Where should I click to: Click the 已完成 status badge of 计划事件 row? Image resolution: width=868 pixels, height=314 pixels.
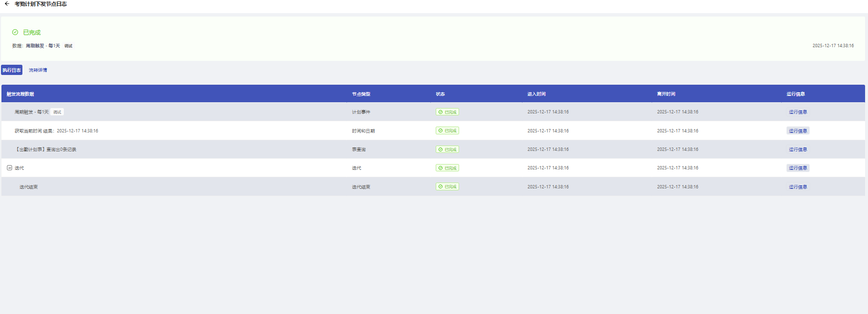click(x=447, y=112)
